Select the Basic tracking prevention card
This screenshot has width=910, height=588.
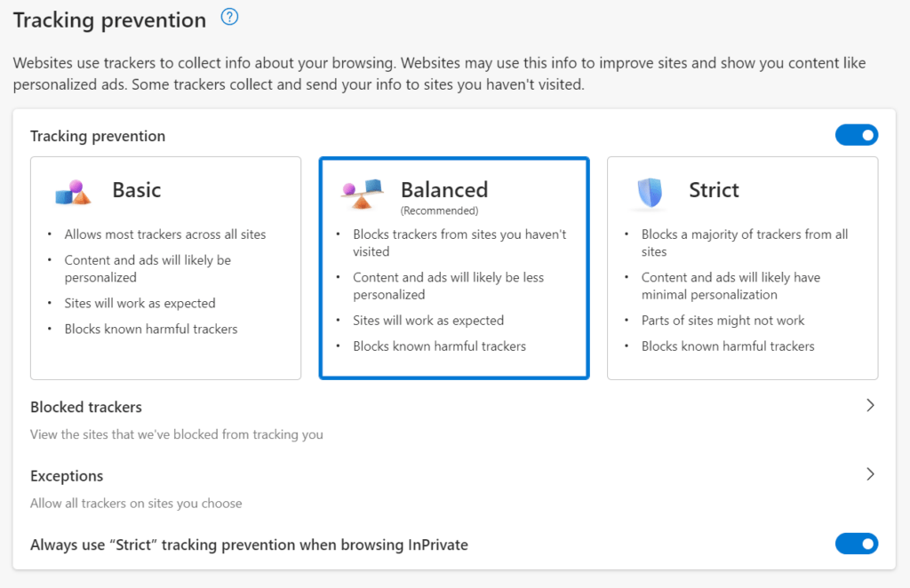click(x=165, y=268)
